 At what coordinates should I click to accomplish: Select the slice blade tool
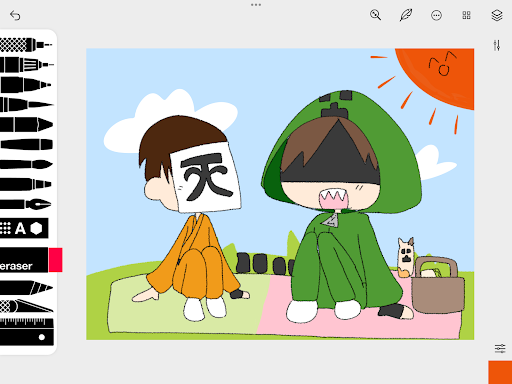pyautogui.click(x=26, y=306)
